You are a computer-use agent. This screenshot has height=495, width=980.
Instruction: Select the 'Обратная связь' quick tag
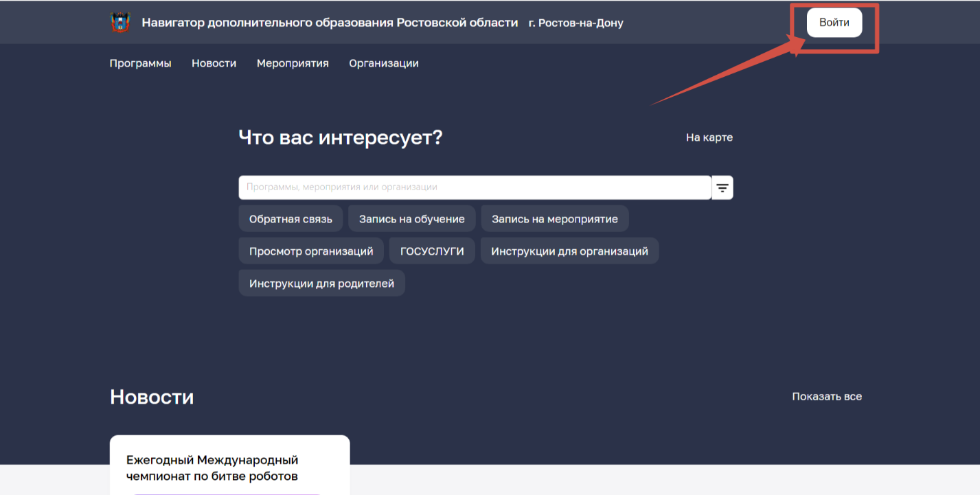pos(290,219)
